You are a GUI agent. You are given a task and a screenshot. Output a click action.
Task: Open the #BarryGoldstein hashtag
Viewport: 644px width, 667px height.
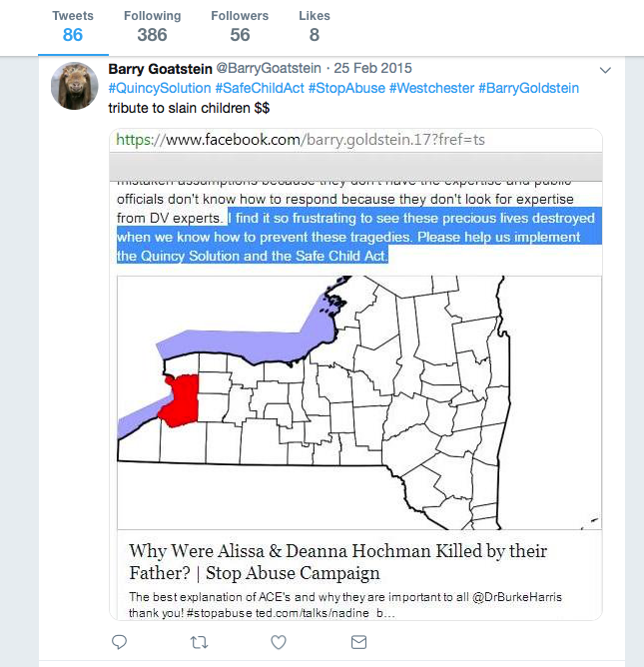pyautogui.click(x=529, y=88)
